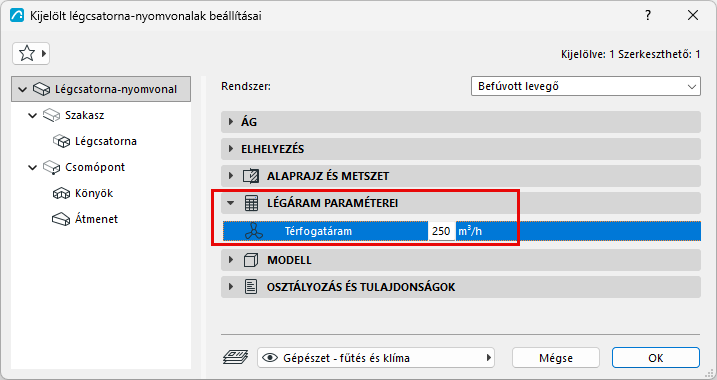717x380 pixels.
Task: Click the layers icon at bottom left
Action: pos(235,357)
